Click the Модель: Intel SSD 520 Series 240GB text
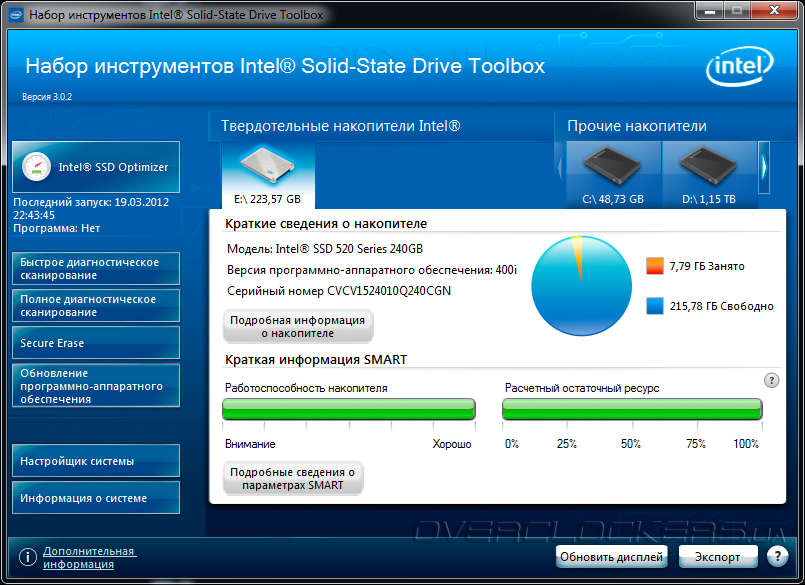 (x=325, y=249)
